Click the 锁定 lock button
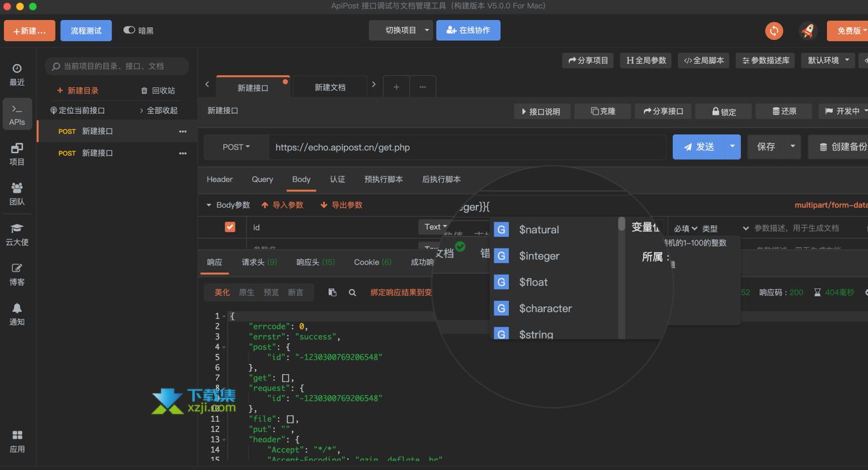 pyautogui.click(x=723, y=111)
